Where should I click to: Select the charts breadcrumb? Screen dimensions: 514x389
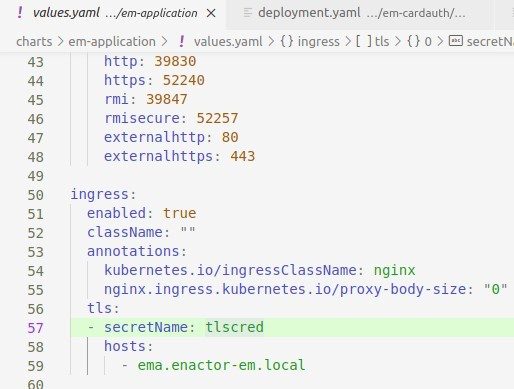click(x=34, y=42)
